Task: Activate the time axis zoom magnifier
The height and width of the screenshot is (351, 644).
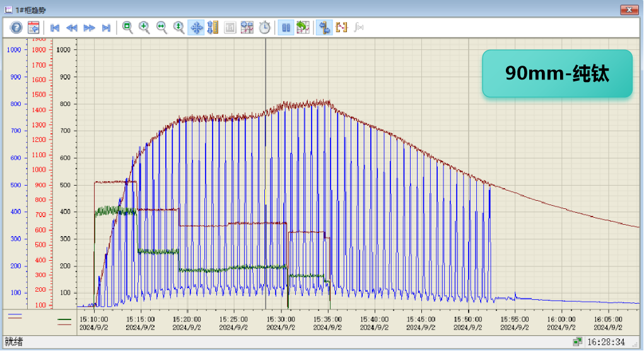Action: click(161, 27)
